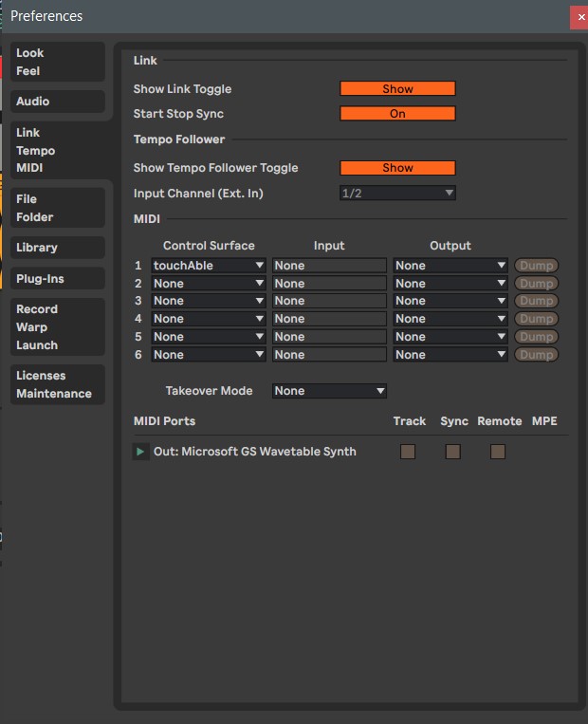The width and height of the screenshot is (588, 724).
Task: Enable Sync for Microsoft GS Wavetable Synth
Action: (x=453, y=452)
